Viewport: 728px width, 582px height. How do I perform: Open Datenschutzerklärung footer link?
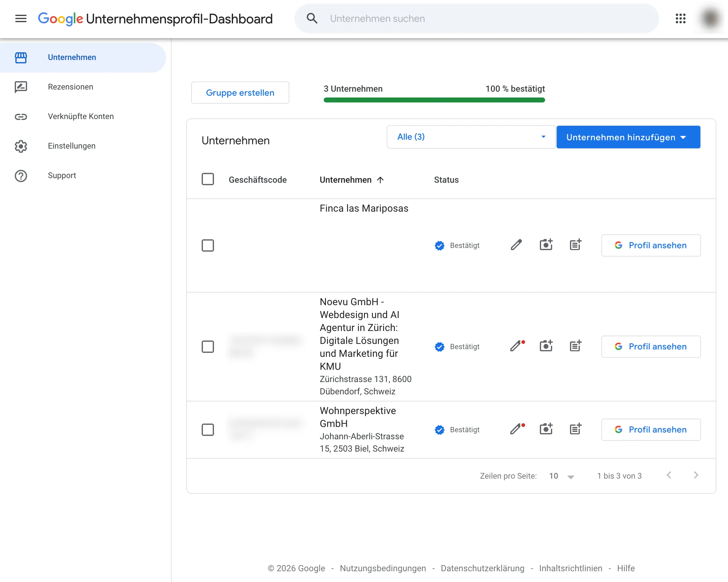pos(483,568)
